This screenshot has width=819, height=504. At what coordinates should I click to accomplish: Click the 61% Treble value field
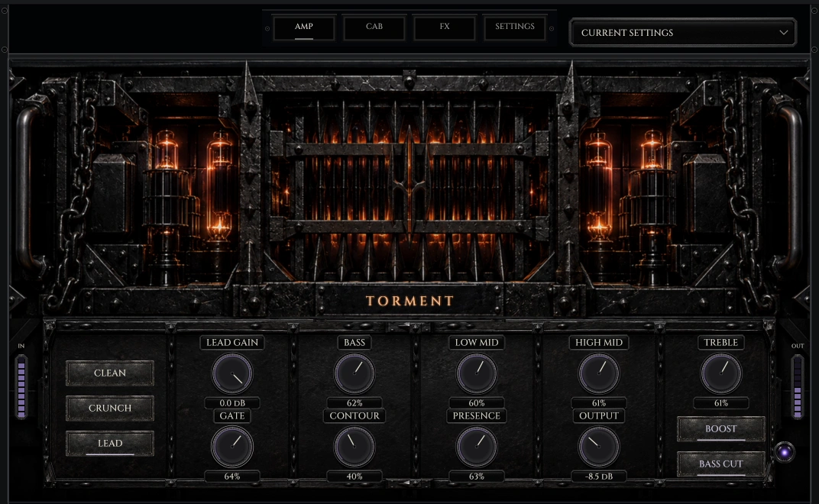720,403
